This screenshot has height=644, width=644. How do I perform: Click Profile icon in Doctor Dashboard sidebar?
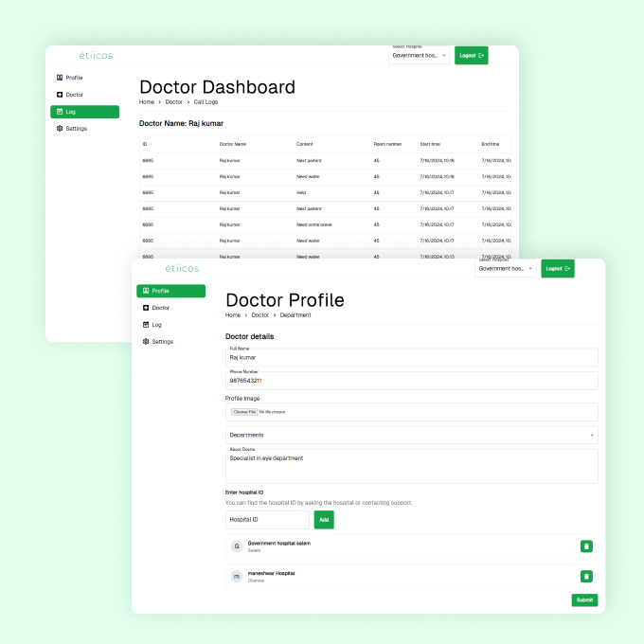tap(60, 78)
